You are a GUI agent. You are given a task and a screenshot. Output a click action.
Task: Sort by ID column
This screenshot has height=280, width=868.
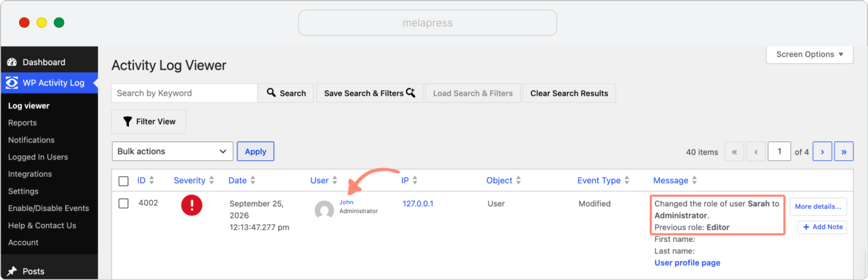[146, 180]
